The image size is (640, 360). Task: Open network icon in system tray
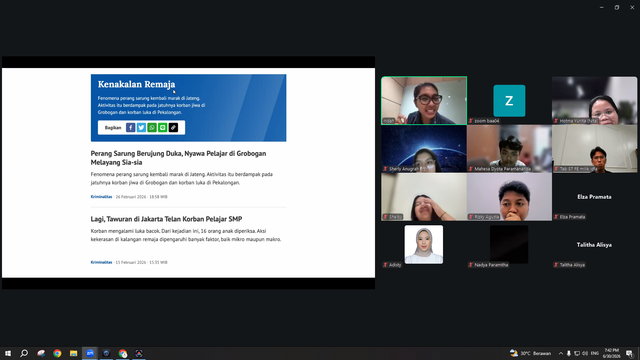tap(577, 353)
